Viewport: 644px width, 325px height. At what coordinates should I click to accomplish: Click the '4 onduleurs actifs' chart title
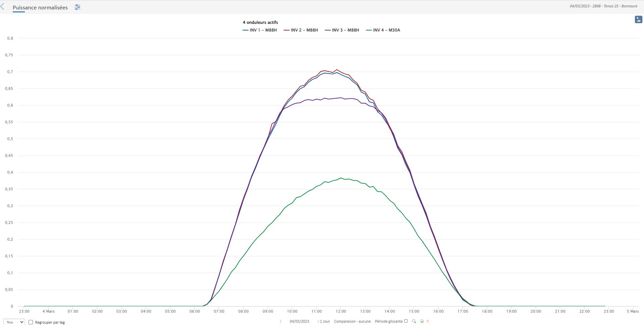[x=260, y=22]
